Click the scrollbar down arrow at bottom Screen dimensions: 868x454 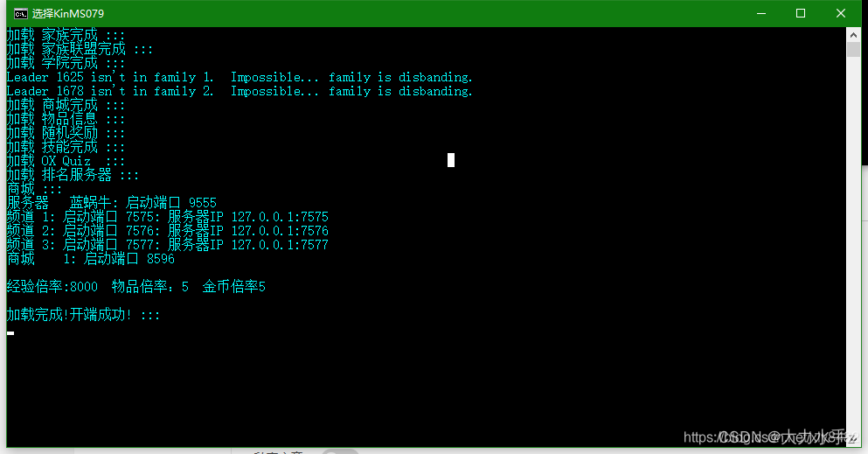(x=854, y=439)
